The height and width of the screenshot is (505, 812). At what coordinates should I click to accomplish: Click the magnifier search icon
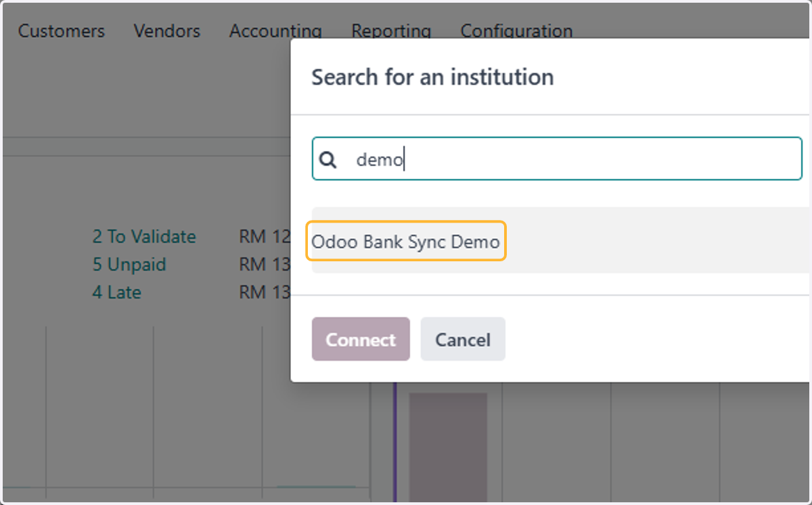click(x=328, y=160)
